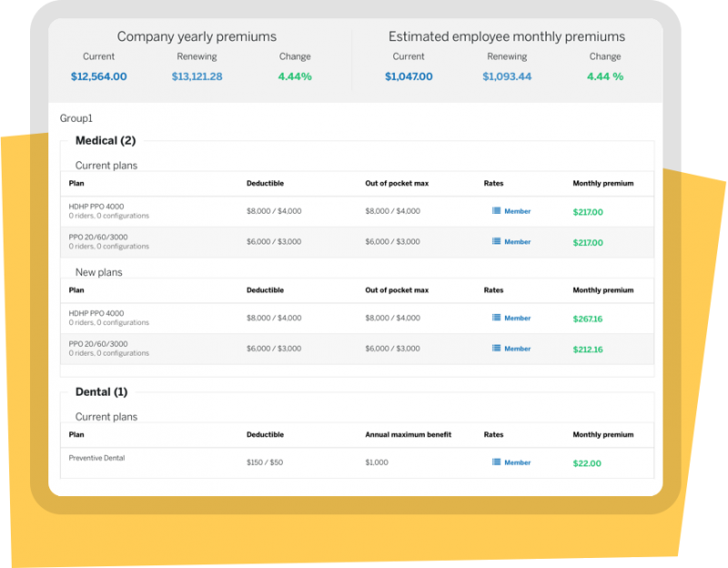
Task: Click Member link in new HDHP PPO 4000 row
Action: tap(517, 319)
